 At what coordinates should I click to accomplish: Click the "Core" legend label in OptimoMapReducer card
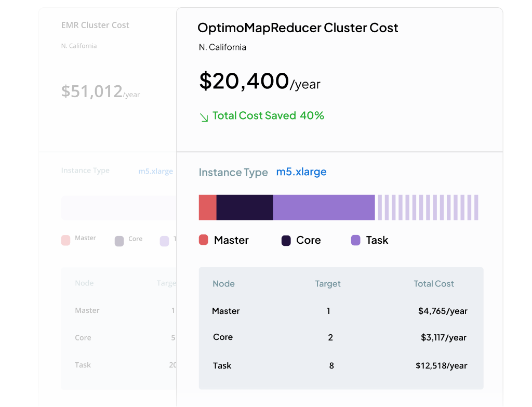click(x=309, y=240)
